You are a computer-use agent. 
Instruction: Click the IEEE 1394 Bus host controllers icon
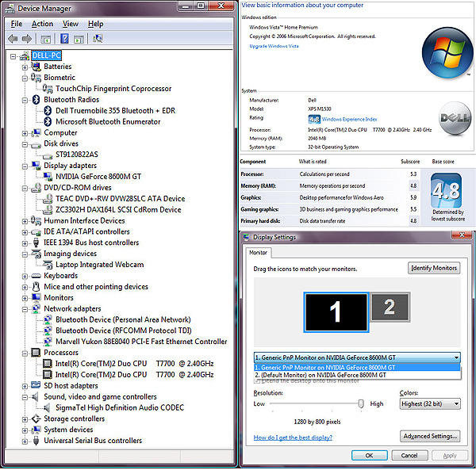point(36,243)
